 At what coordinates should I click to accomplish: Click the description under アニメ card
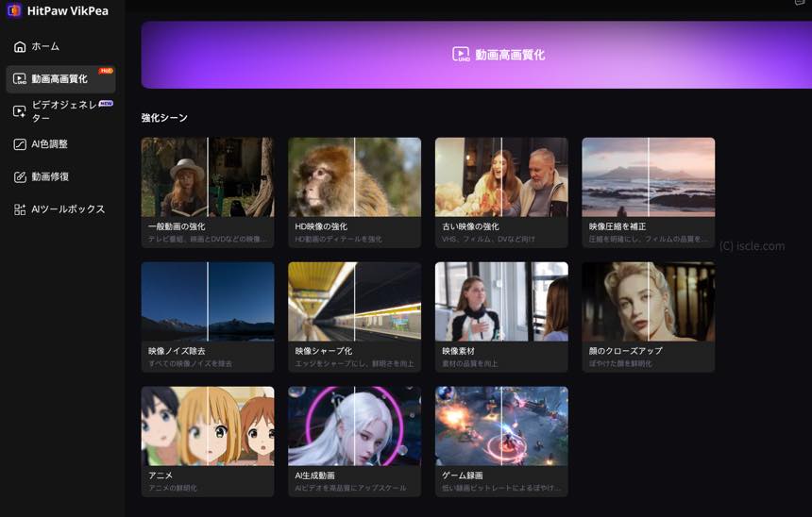pyautogui.click(x=173, y=488)
